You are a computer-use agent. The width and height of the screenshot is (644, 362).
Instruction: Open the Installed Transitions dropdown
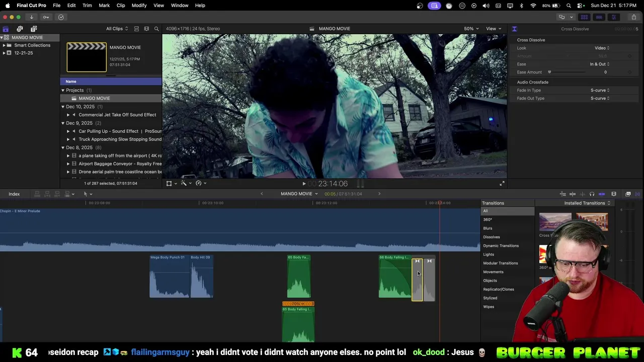click(x=587, y=203)
